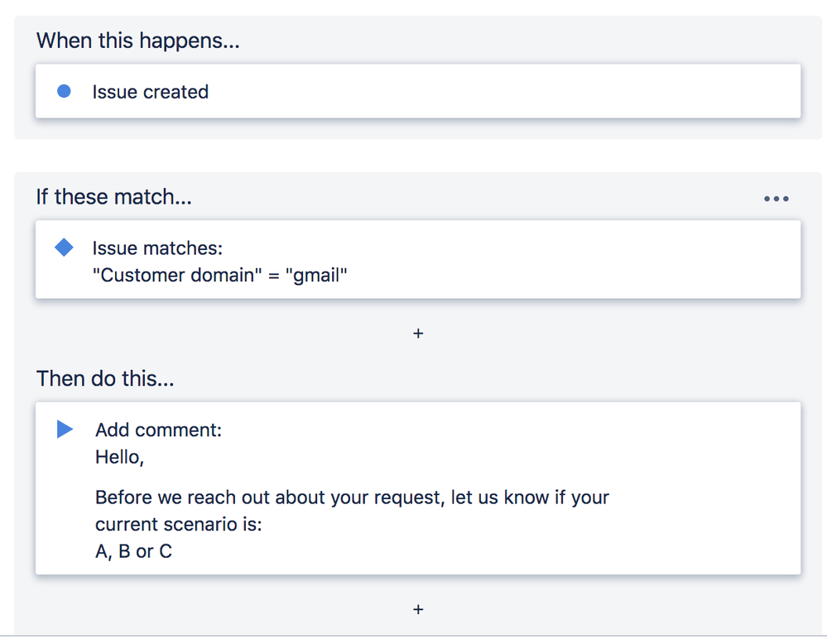
Task: Add a condition with the plus under Issue matches
Action: (x=418, y=334)
